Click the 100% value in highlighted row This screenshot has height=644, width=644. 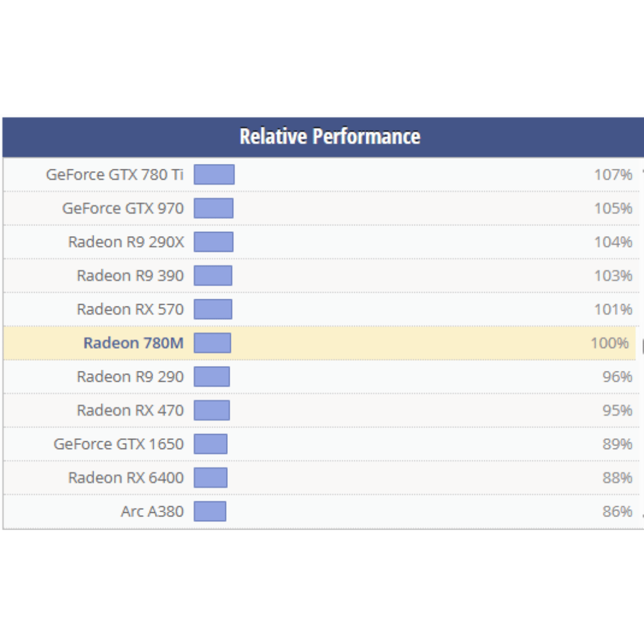pos(609,343)
